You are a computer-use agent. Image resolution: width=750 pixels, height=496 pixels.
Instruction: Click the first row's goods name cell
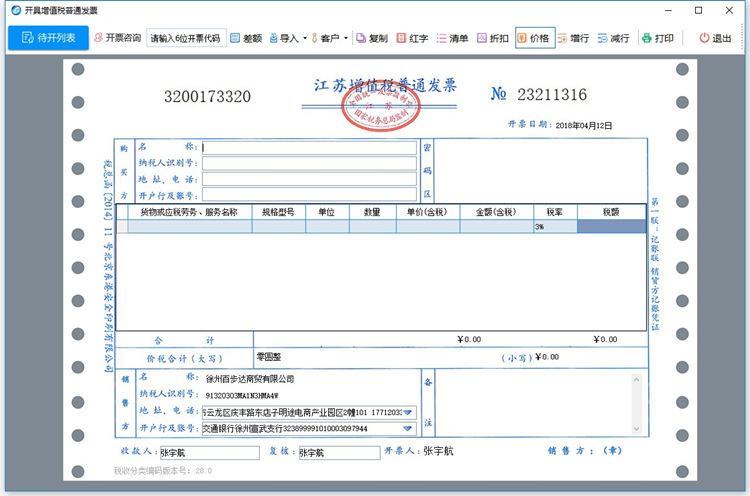(x=190, y=226)
